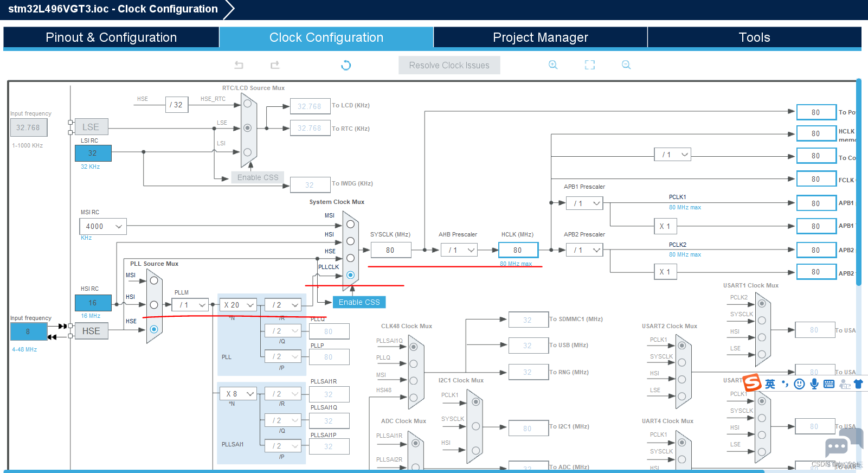The height and width of the screenshot is (473, 868).
Task: Click the HCLK (MHz) value field
Action: tap(518, 250)
